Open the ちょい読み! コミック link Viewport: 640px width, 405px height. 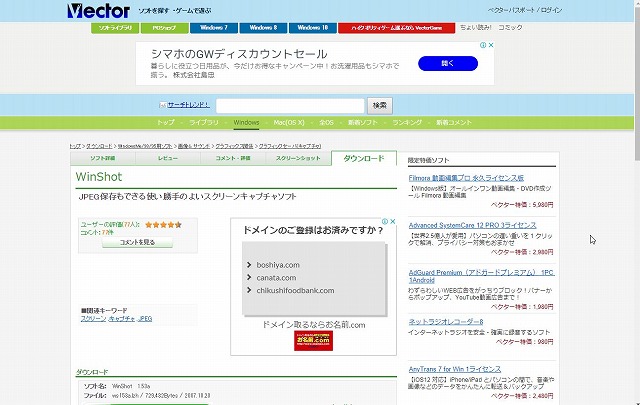pyautogui.click(x=491, y=27)
